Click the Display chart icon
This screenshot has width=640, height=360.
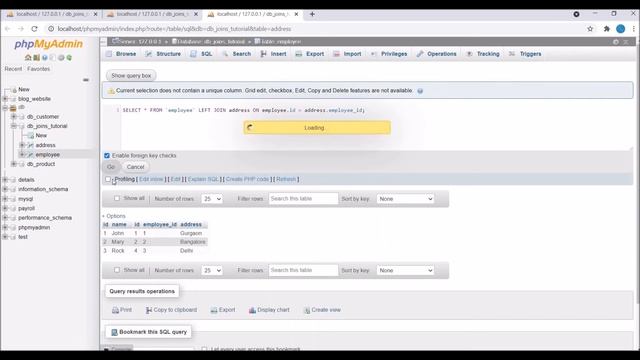coord(252,310)
